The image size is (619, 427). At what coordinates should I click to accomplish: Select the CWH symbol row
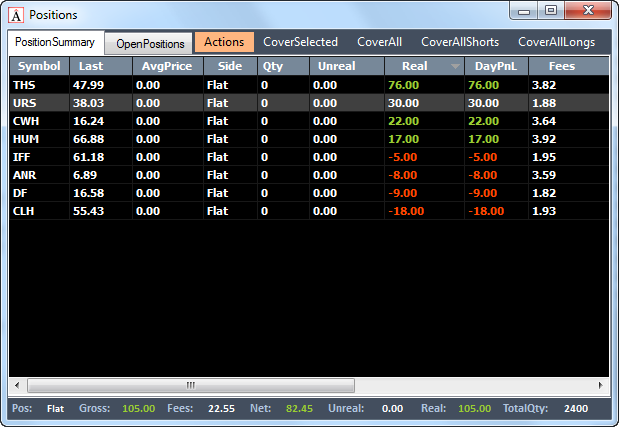(309, 121)
